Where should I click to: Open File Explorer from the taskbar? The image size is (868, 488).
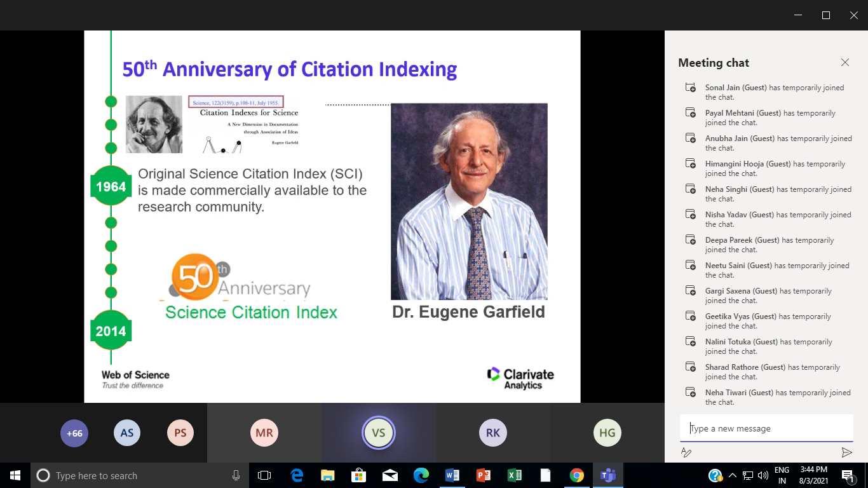click(328, 475)
